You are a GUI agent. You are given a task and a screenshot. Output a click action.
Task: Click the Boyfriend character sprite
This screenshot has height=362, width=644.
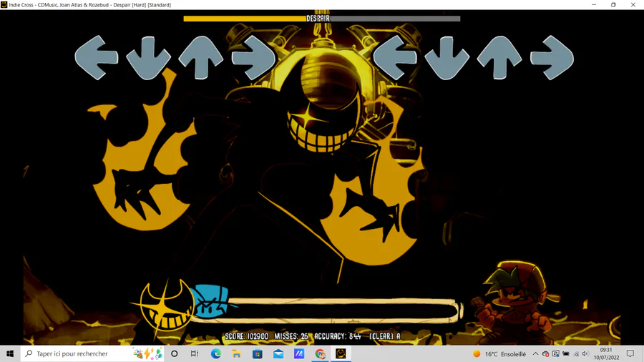pos(517,302)
